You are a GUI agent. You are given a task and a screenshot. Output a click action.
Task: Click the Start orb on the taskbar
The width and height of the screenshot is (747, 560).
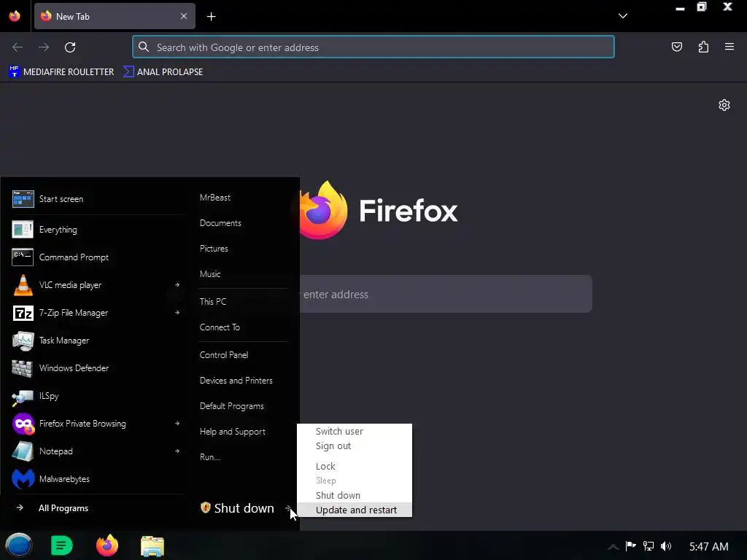tap(18, 545)
